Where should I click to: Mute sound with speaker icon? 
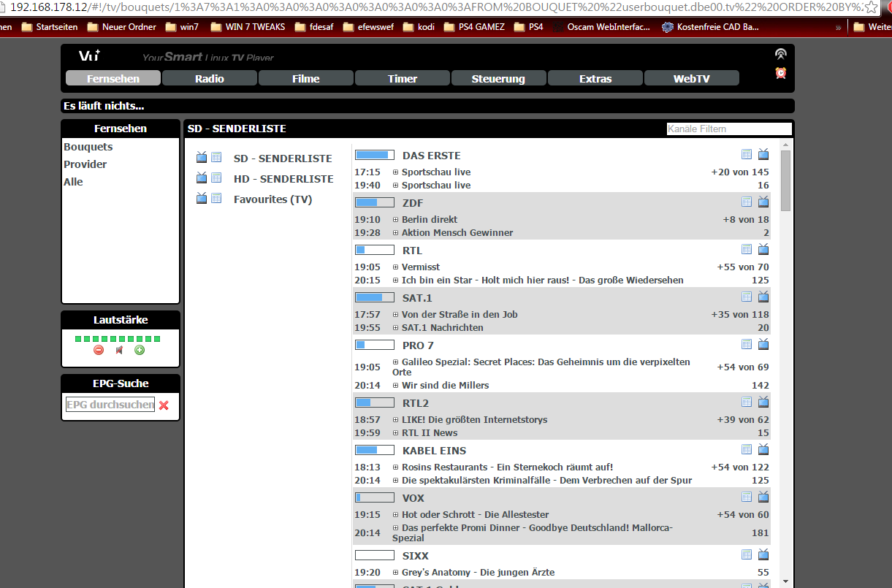tap(119, 350)
